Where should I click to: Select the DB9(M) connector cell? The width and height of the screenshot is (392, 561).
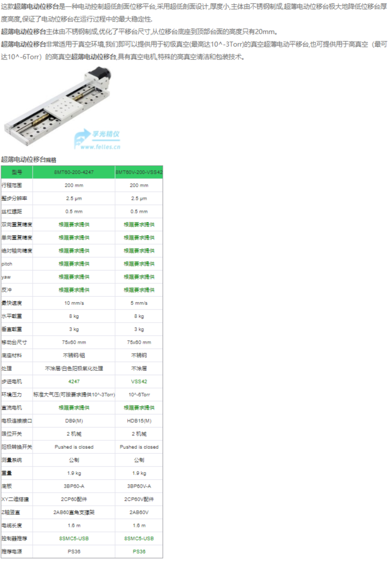point(74,421)
